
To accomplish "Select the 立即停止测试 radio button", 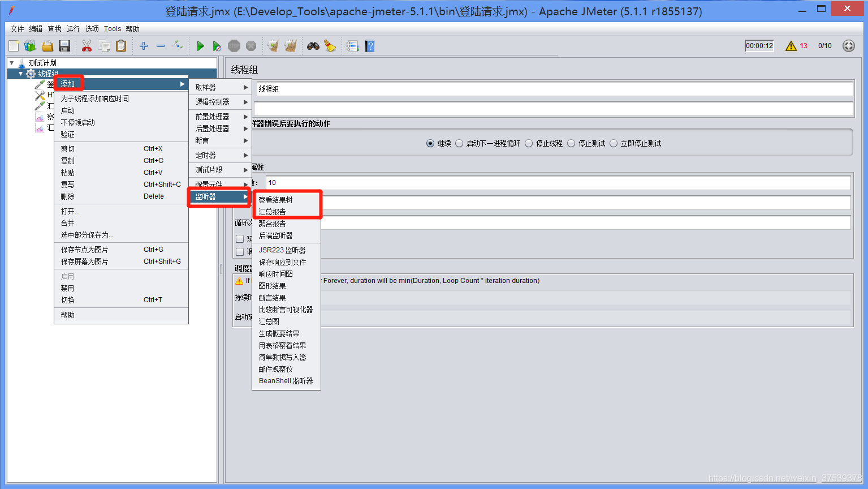I will point(614,143).
